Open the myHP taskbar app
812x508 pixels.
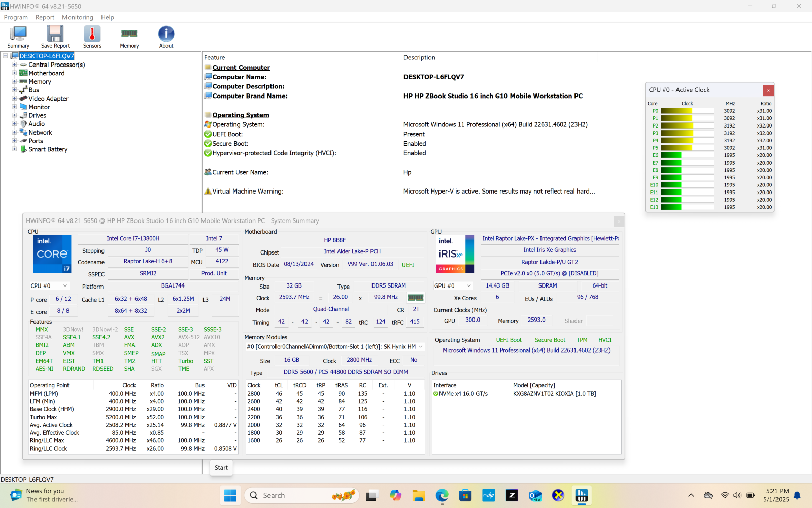pyautogui.click(x=489, y=495)
